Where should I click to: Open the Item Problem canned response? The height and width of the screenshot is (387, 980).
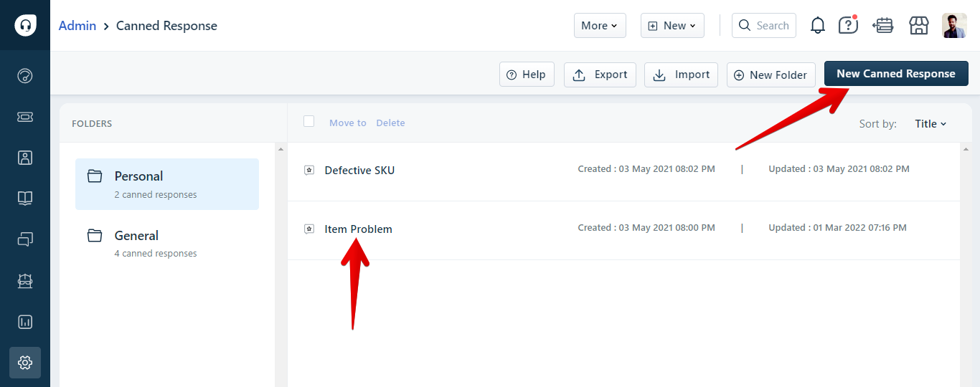[358, 229]
